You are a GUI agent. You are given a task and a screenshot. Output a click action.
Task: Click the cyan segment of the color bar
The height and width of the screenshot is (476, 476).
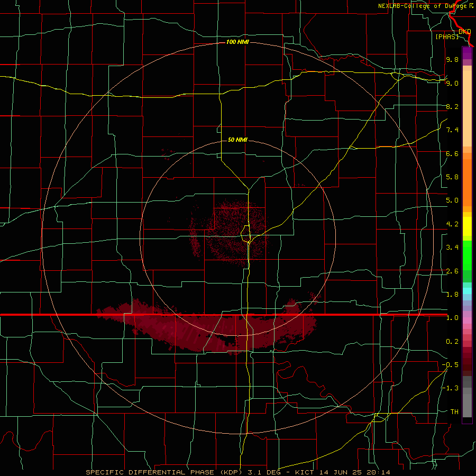coord(467,291)
